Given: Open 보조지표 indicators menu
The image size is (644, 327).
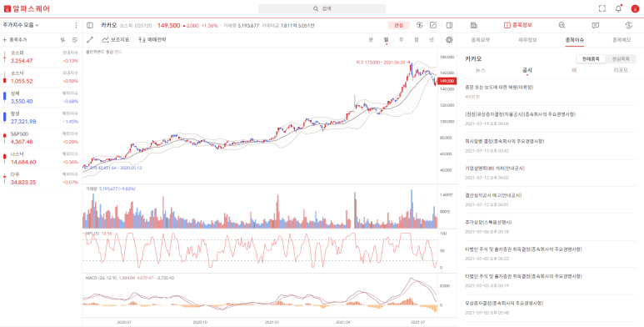Looking at the screenshot, I should pyautogui.click(x=116, y=40).
